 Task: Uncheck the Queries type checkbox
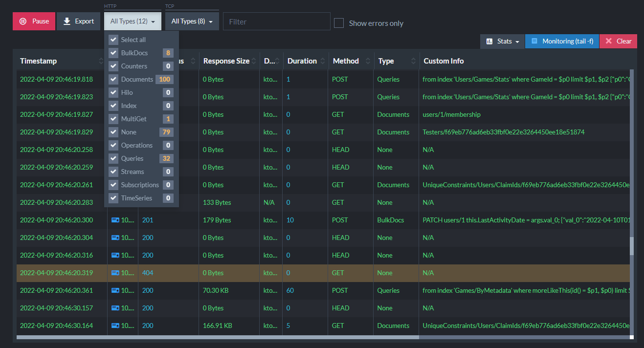113,158
